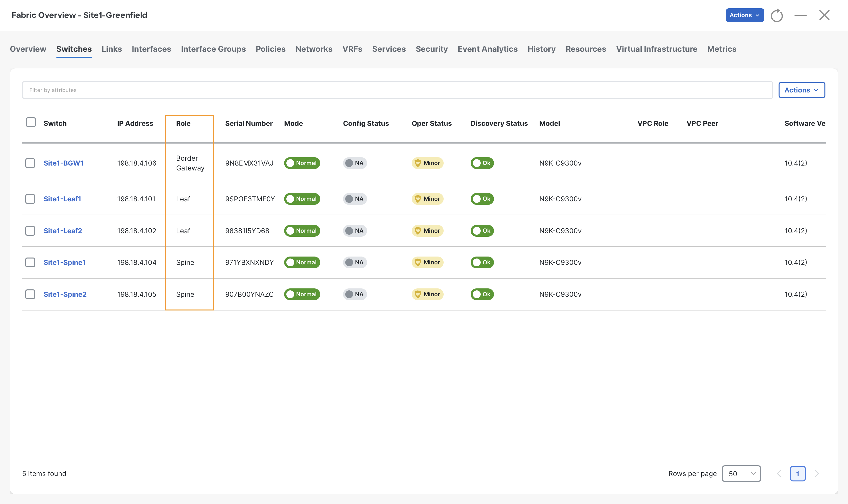
Task: Select page number 1 button
Action: [x=798, y=473]
